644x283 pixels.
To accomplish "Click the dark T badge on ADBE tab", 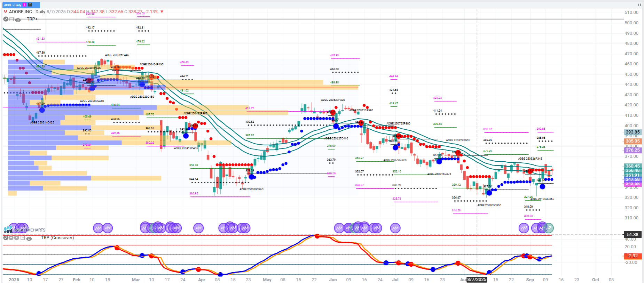I will (x=30, y=5).
